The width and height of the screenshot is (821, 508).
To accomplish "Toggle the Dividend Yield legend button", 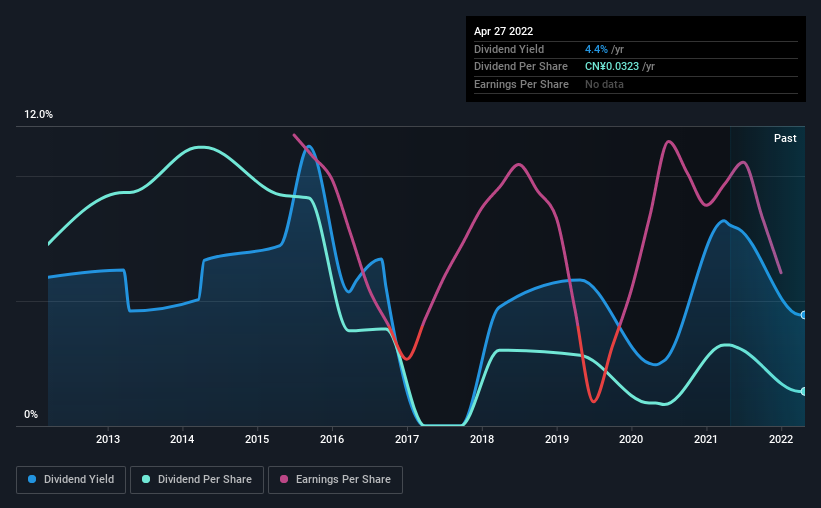I will (71, 480).
